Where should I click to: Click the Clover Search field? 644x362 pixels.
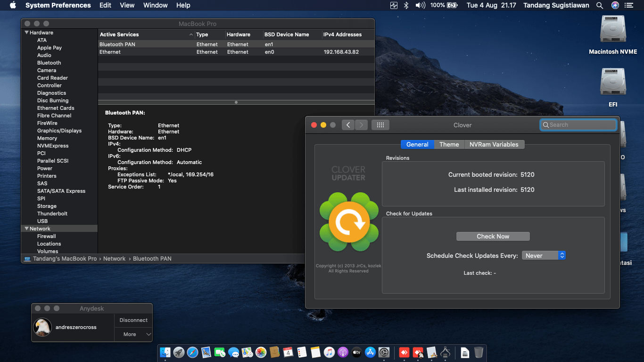coord(578,125)
